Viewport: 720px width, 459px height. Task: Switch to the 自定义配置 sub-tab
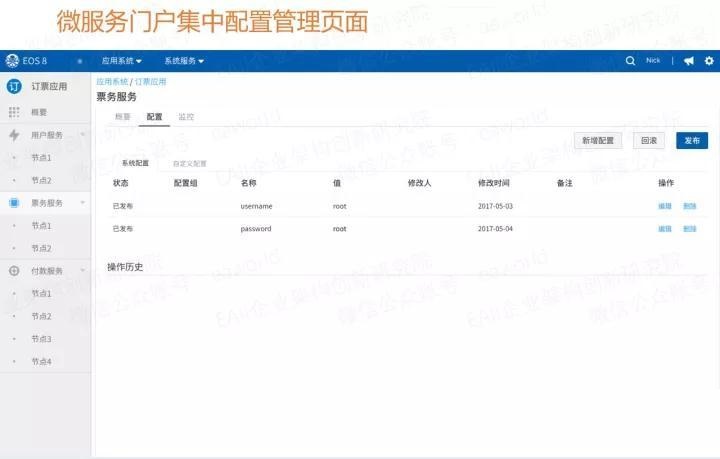point(190,163)
